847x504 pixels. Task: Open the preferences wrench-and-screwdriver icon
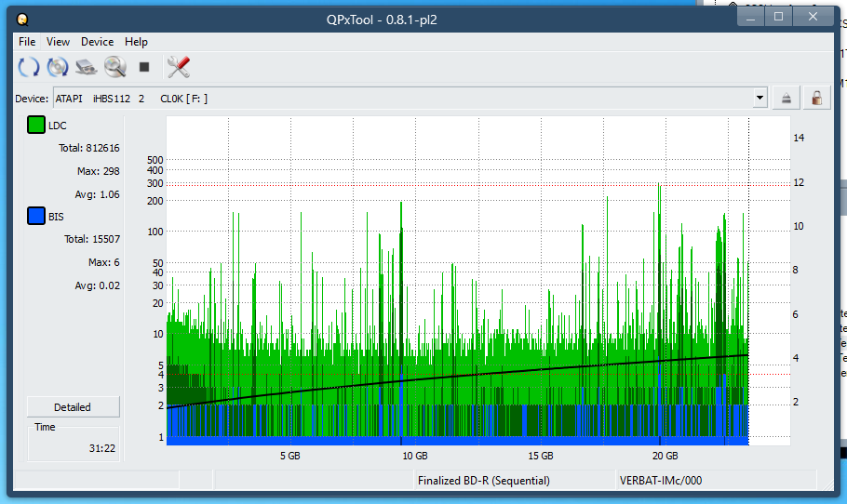coord(178,67)
